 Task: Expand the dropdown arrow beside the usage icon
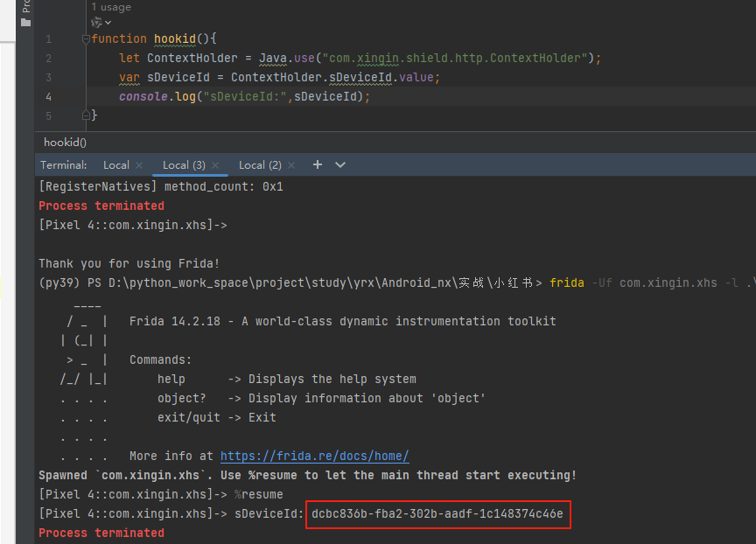point(108,23)
